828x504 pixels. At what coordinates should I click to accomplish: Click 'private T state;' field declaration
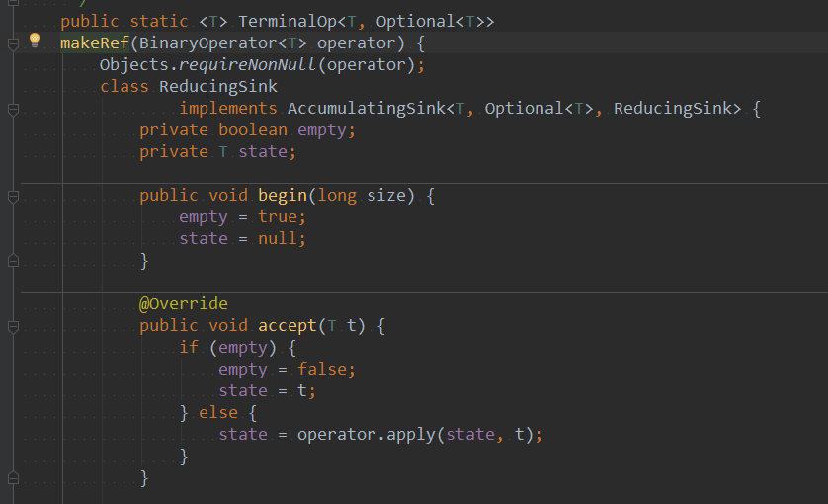tap(218, 151)
